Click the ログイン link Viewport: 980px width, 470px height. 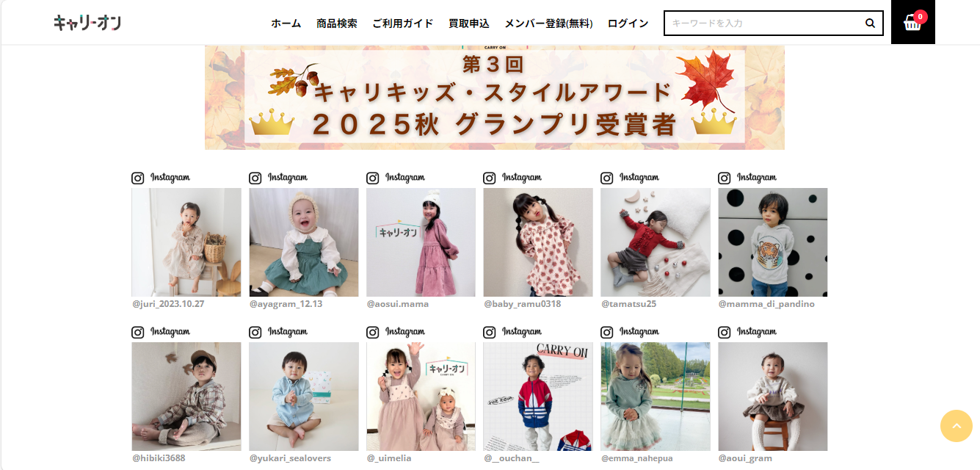tap(628, 23)
